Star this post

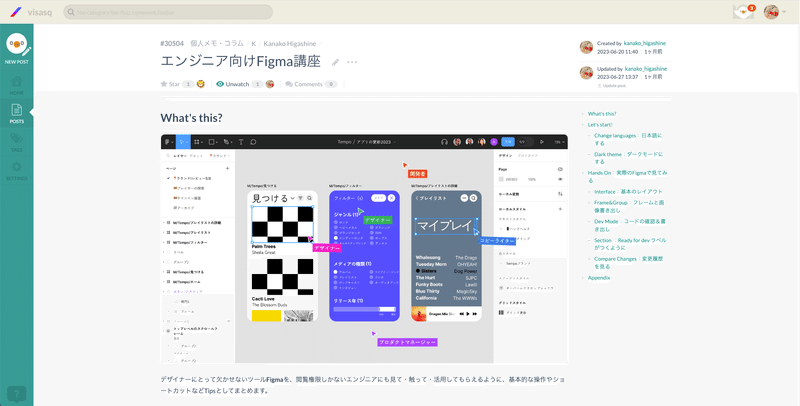(x=170, y=84)
